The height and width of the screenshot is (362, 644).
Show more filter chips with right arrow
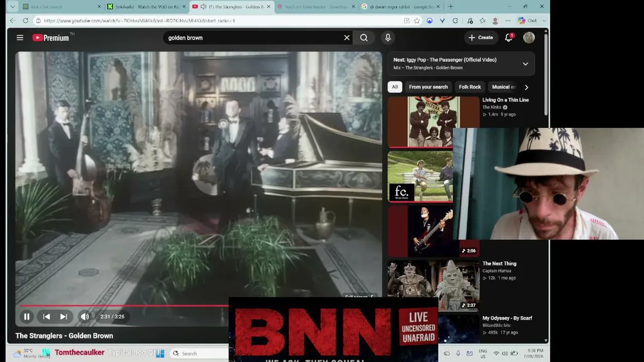pyautogui.click(x=526, y=87)
